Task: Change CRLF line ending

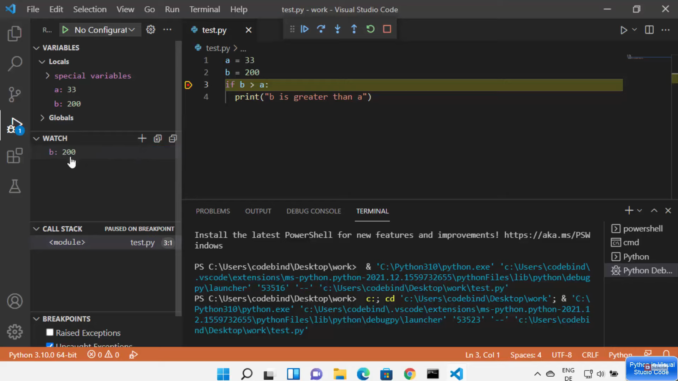Action: coord(590,355)
